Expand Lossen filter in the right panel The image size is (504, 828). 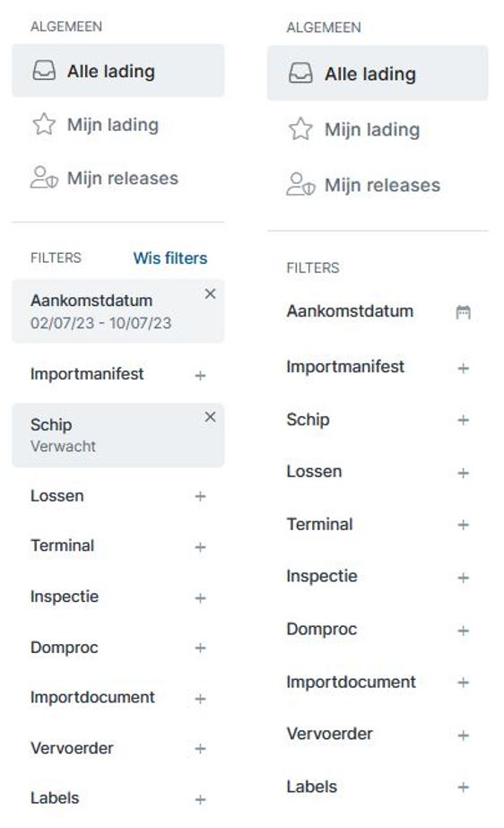(463, 473)
